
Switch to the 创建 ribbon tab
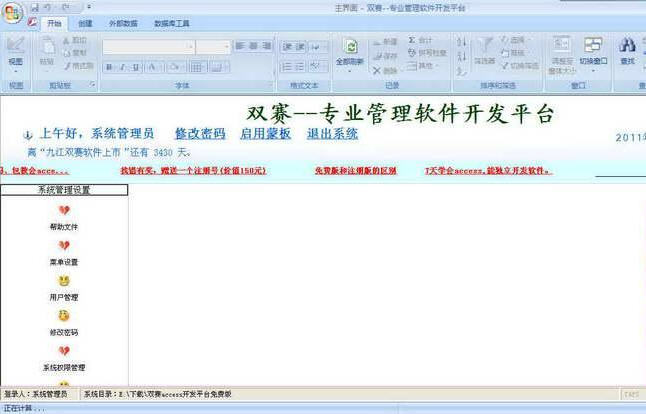tap(85, 23)
